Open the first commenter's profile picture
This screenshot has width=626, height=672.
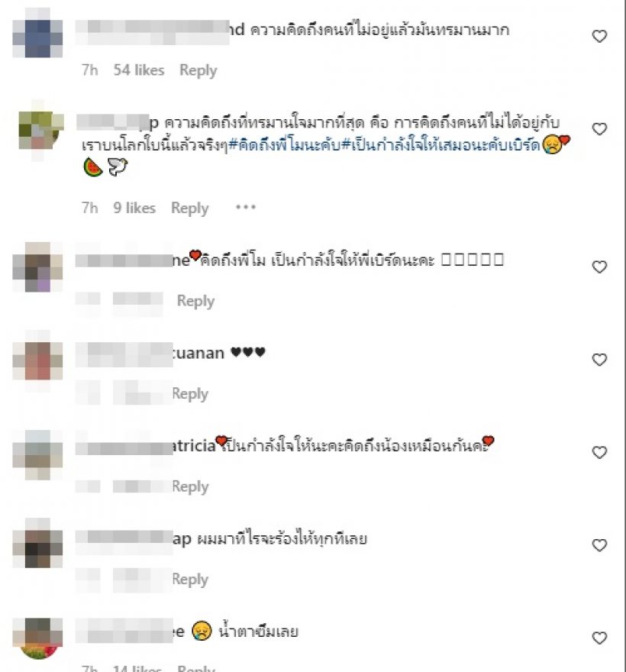(x=37, y=33)
